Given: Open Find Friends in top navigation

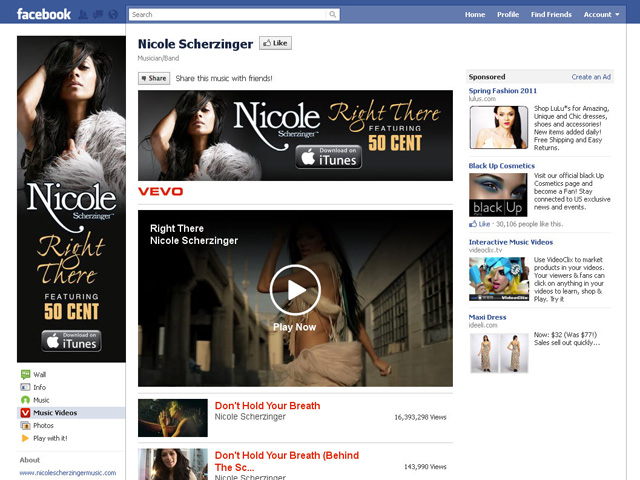Looking at the screenshot, I should [x=551, y=15].
